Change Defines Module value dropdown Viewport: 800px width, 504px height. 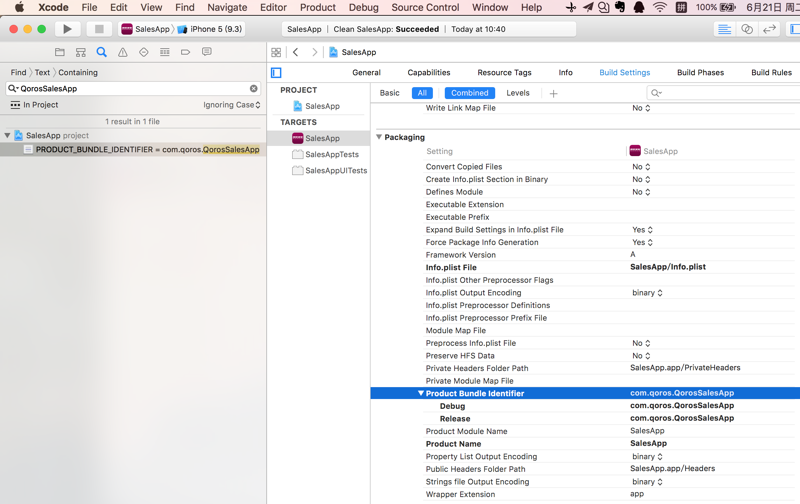coord(641,192)
